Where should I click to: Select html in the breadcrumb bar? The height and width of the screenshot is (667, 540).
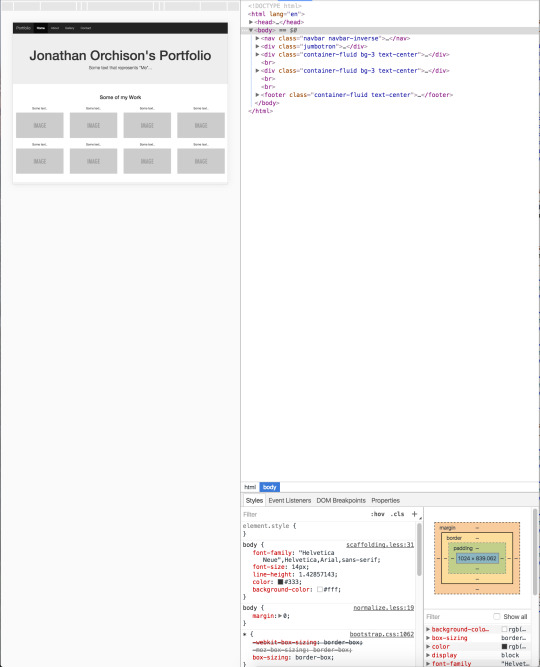[x=250, y=487]
